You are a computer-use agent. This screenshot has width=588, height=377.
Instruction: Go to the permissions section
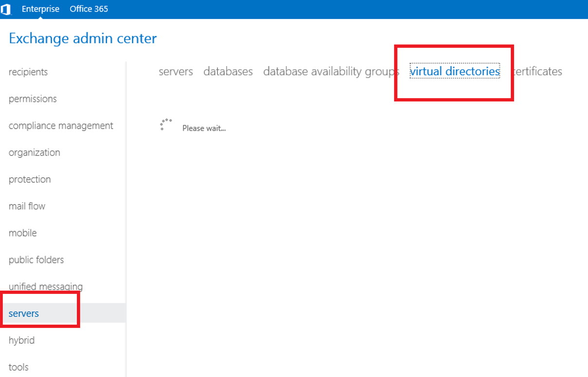click(33, 99)
